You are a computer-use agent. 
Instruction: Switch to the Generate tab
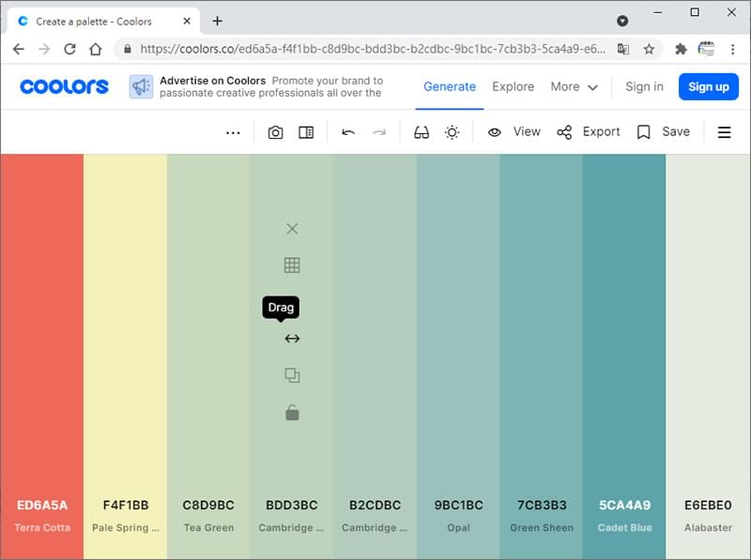450,86
